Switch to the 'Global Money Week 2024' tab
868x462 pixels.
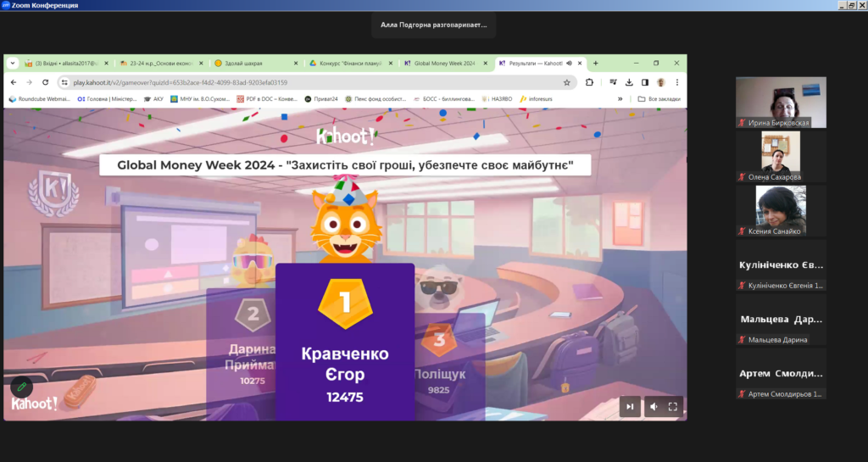446,63
